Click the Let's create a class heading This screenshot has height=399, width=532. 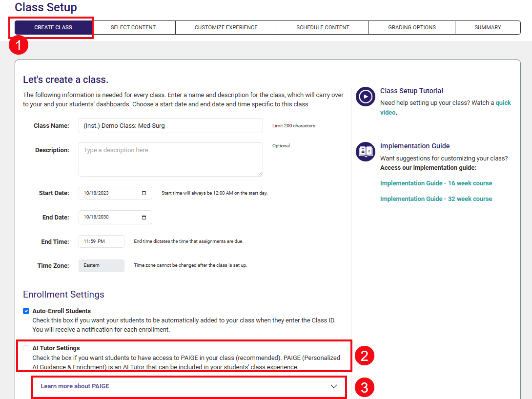click(65, 80)
